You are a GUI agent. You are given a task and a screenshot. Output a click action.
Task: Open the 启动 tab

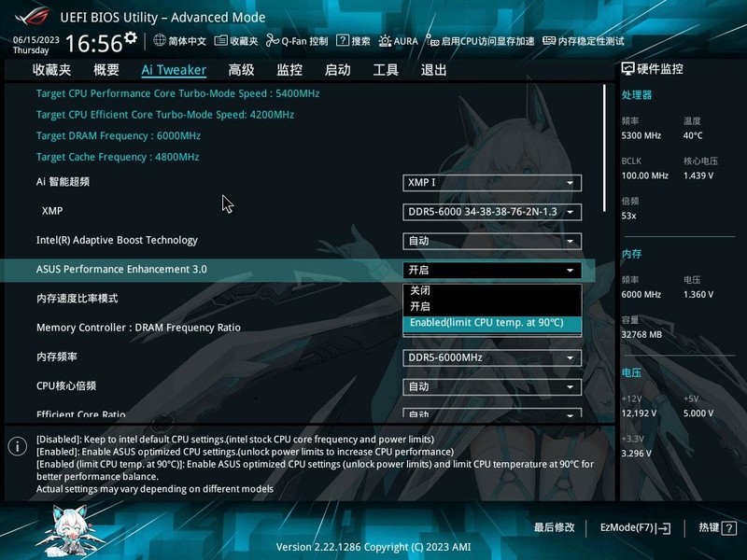(x=337, y=70)
